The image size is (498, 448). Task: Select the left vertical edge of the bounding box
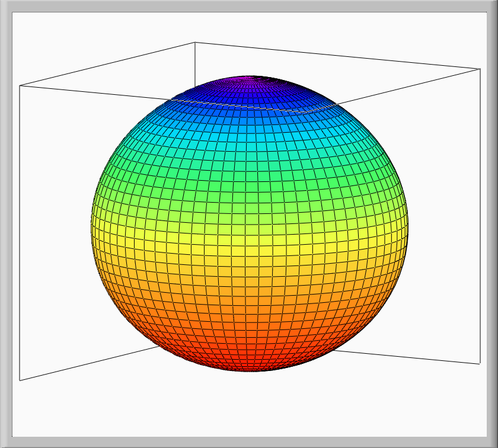tap(20, 237)
